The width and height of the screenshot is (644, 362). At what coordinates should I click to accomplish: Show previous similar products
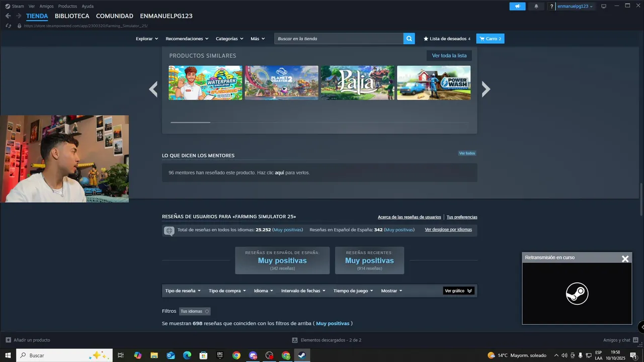coord(153,89)
